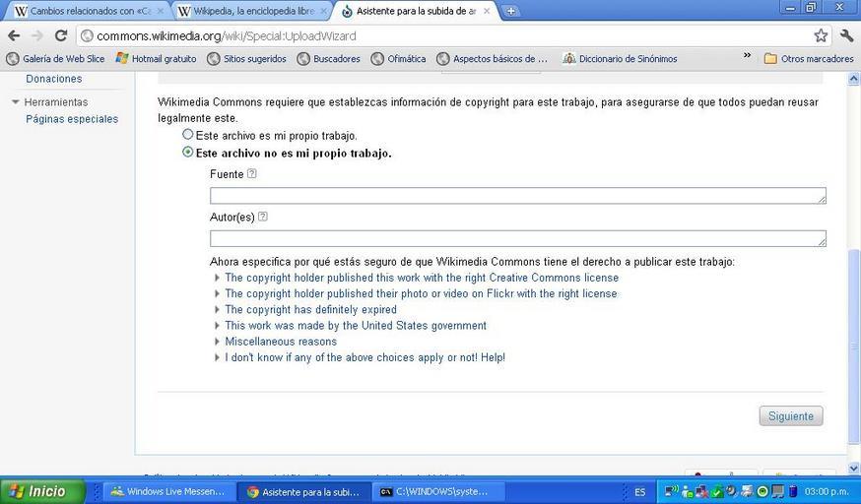Screen dimensions: 861x504
Task: Open new tab with plus button
Action: (511, 11)
